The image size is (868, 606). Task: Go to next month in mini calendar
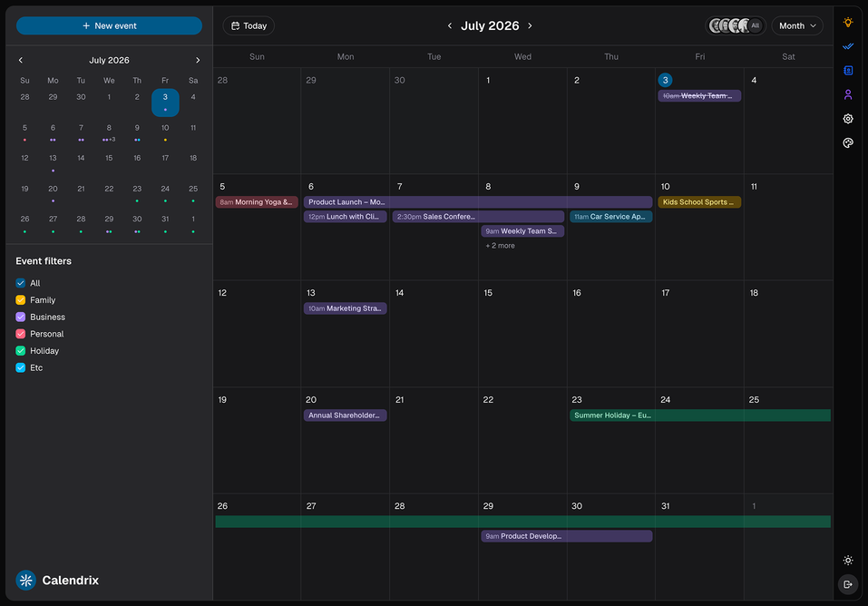pos(198,60)
